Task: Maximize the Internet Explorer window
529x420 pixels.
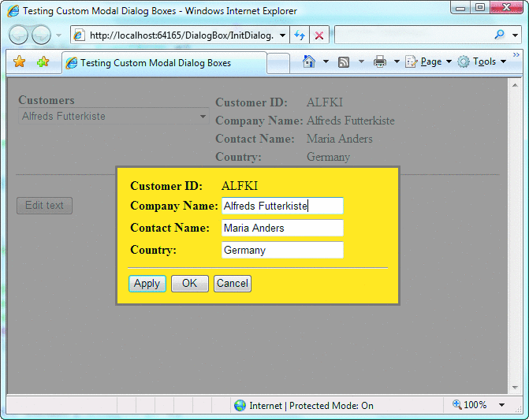Action: pos(480,7)
